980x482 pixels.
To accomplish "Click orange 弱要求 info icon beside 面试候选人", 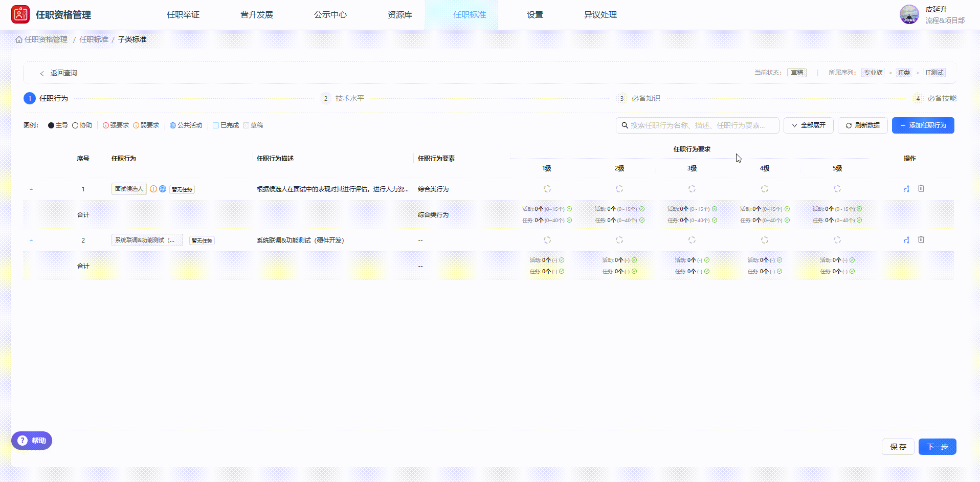I will tap(153, 189).
